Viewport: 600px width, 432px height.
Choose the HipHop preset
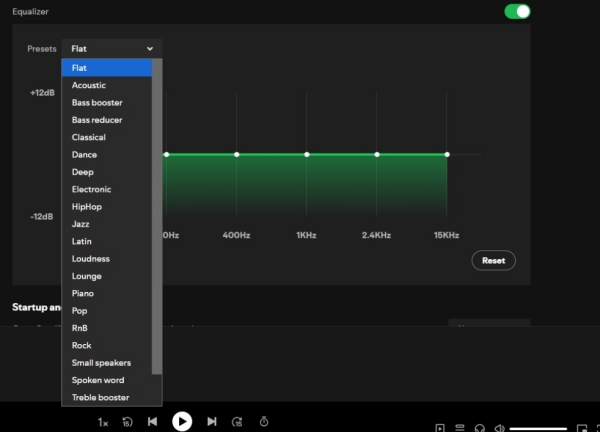107,207
